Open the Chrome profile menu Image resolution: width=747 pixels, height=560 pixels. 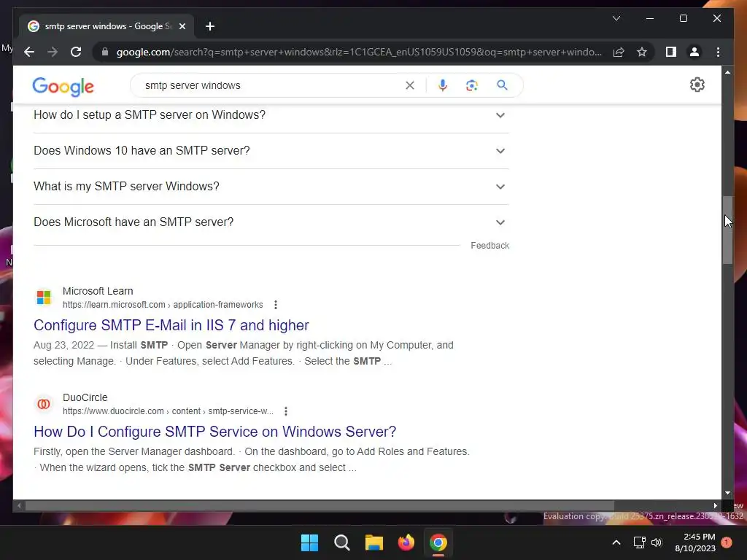(x=694, y=52)
